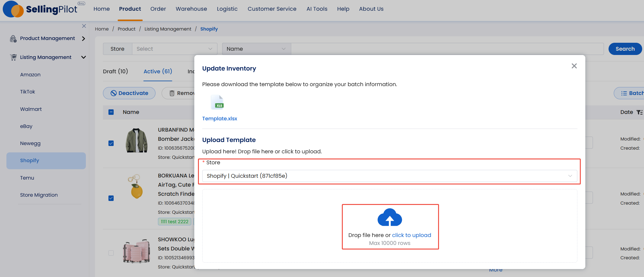The width and height of the screenshot is (644, 277).
Task: Open the Help menu
Action: click(x=343, y=9)
